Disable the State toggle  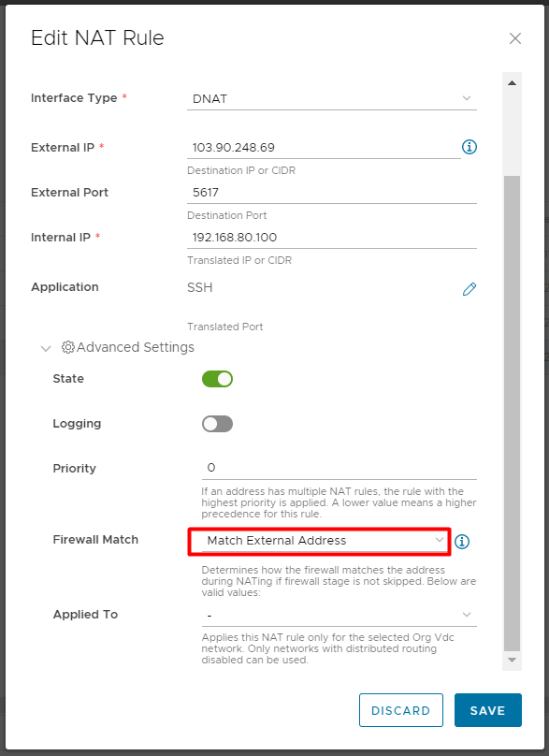(217, 379)
